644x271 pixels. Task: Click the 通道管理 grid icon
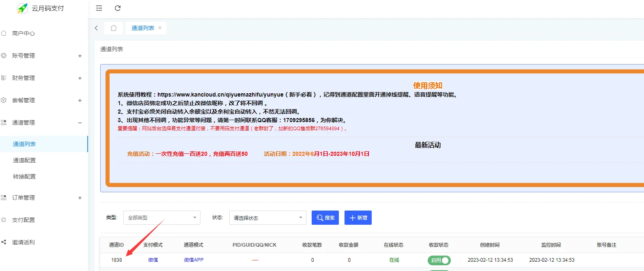pos(4,123)
